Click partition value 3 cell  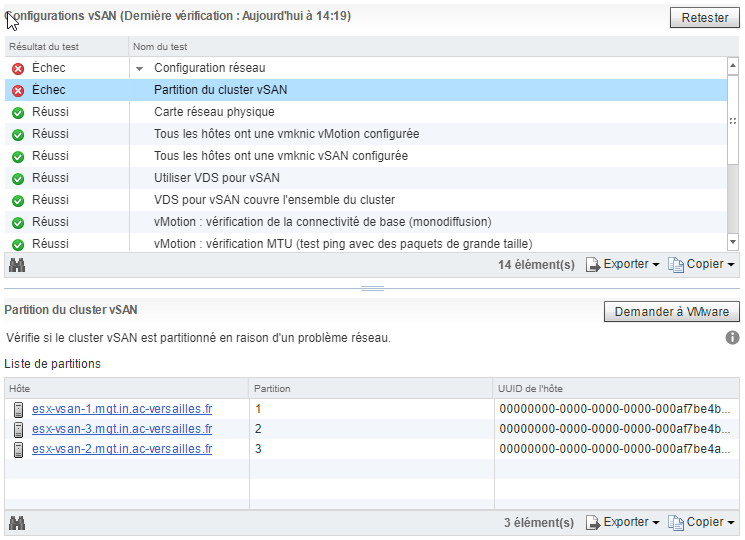tap(371, 449)
